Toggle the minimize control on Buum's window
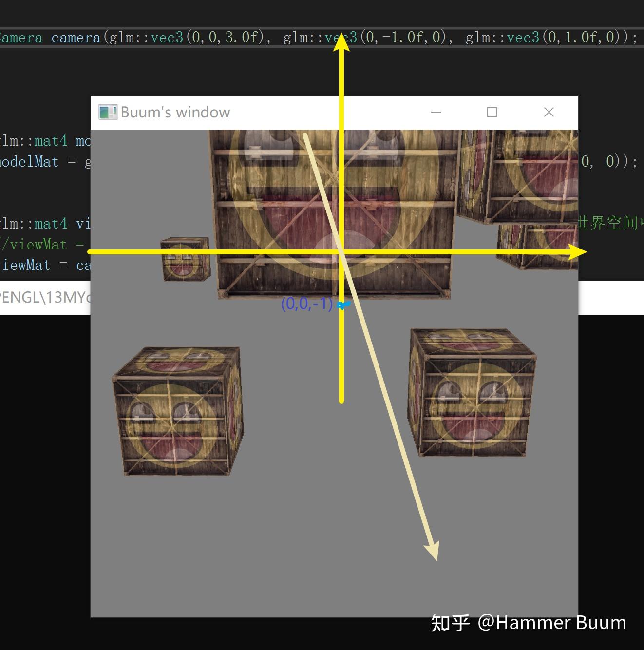This screenshot has width=644, height=650. [436, 112]
